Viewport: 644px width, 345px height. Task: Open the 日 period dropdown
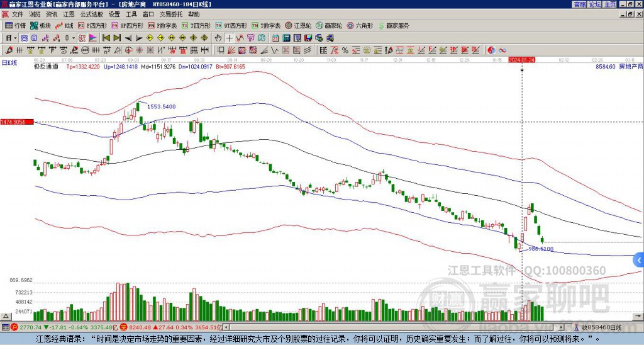[x=11, y=38]
